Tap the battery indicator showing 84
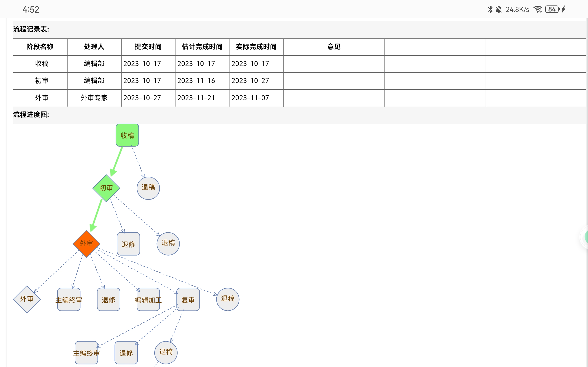 (552, 9)
